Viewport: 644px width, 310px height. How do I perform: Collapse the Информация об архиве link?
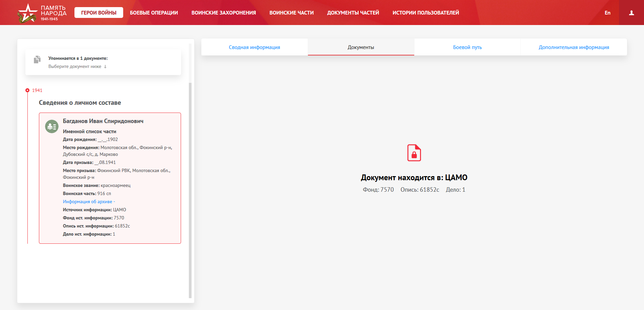click(89, 201)
